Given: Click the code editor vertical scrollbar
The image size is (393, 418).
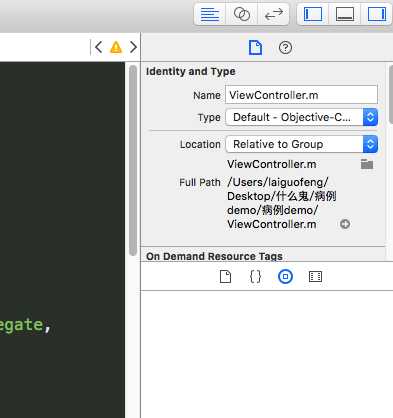Looking at the screenshot, I should pos(133,160).
